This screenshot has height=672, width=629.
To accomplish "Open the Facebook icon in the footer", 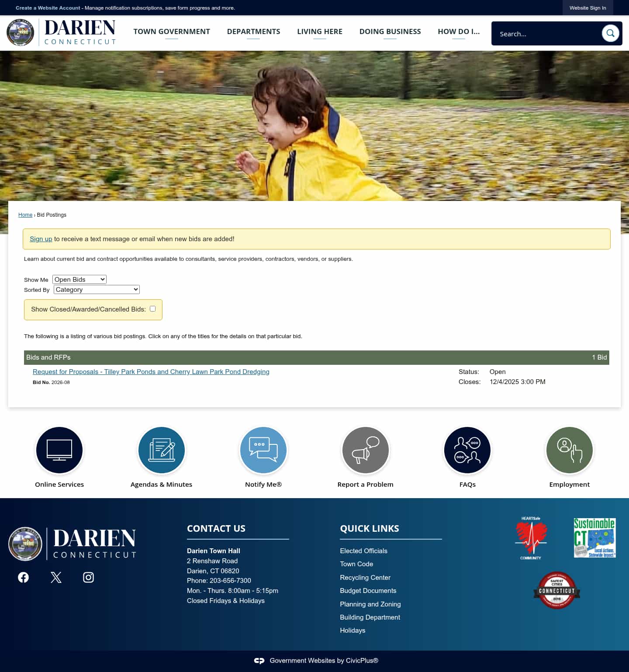I will coord(23,577).
